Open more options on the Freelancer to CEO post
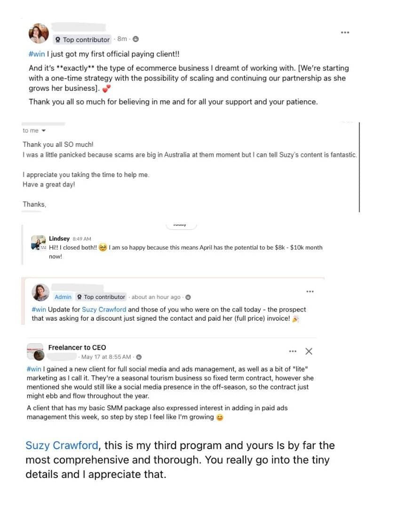The image size is (398, 532). click(x=293, y=351)
